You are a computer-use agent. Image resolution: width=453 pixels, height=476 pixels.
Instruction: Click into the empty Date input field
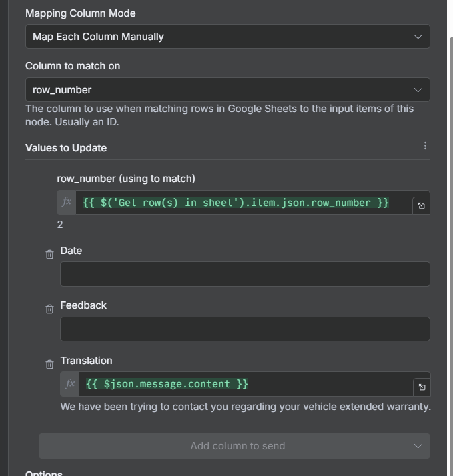tap(245, 274)
